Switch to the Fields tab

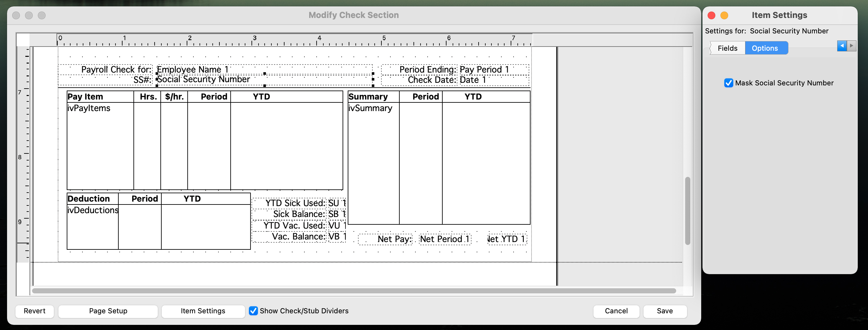[x=727, y=48]
